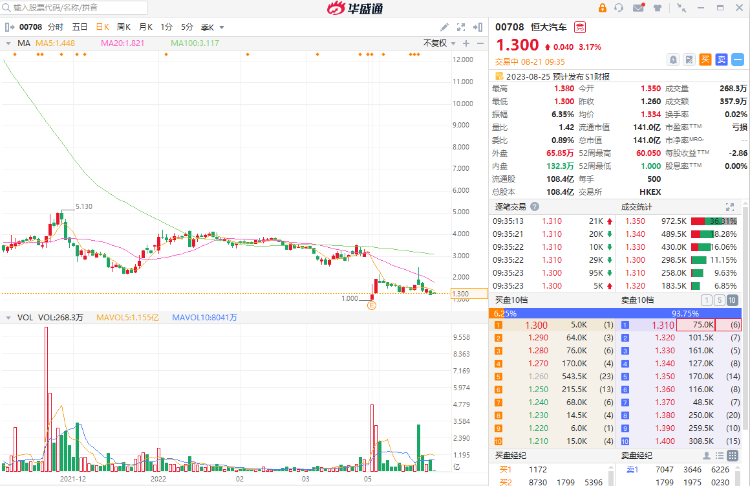
Task: Select the 1分 chart tab
Action: click(166, 27)
